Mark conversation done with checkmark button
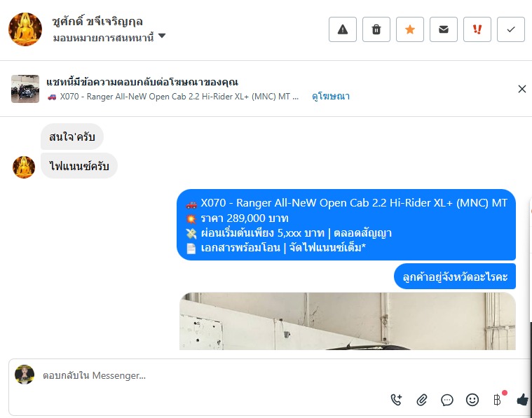Viewport: 532px width, 418px height. 511,29
